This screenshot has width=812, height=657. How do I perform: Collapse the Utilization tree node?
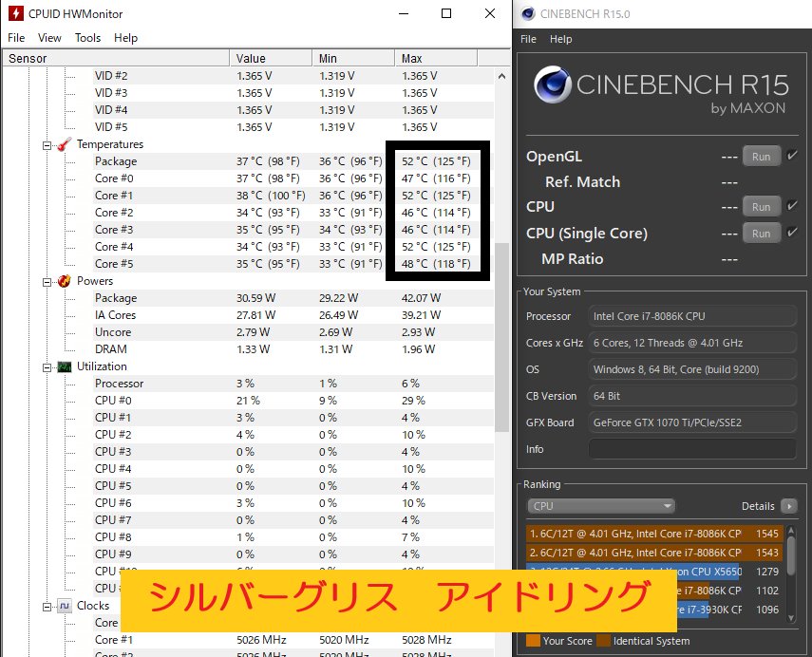tap(47, 367)
